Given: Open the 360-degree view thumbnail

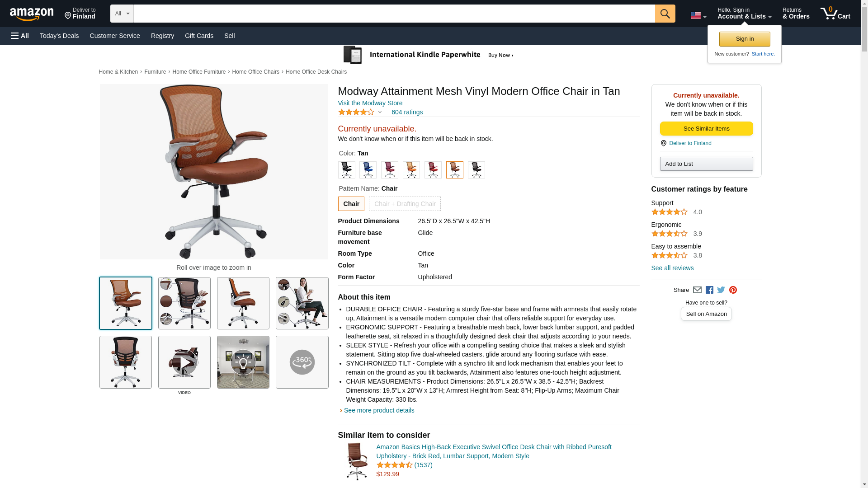Looking at the screenshot, I should [x=302, y=362].
